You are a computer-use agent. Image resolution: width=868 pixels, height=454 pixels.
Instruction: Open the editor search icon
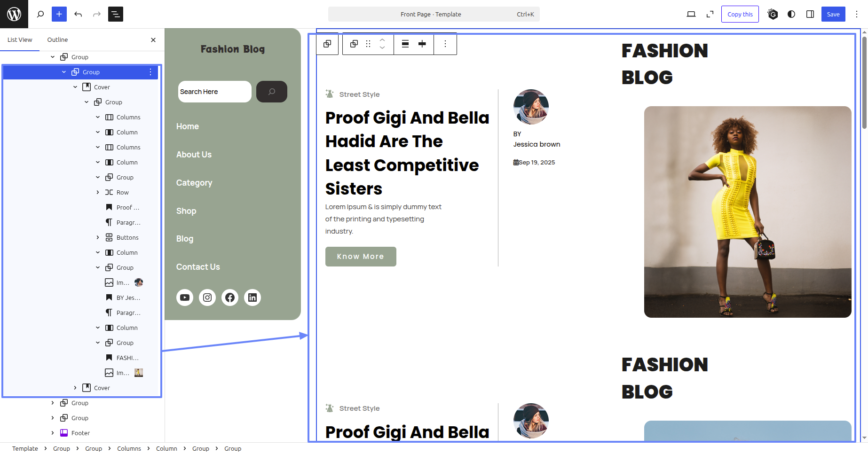(x=40, y=14)
